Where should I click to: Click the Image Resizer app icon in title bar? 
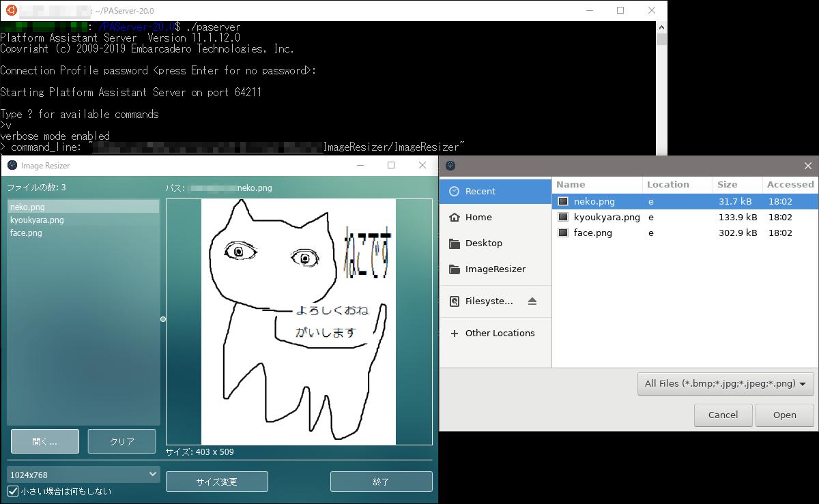[x=12, y=165]
